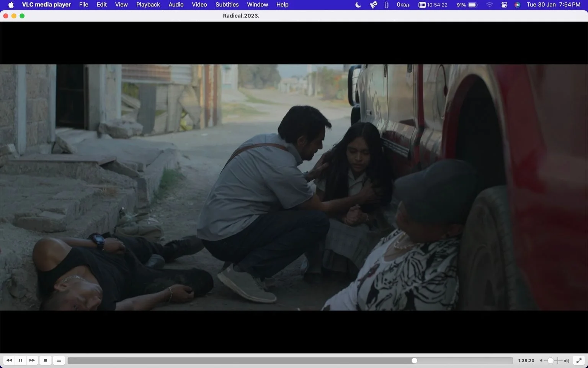The width and height of the screenshot is (588, 368).
Task: Adjust the volume slider knob
Action: (x=550, y=361)
